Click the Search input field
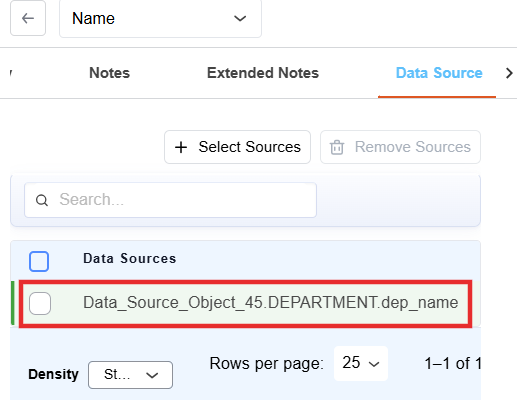This screenshot has width=517, height=400. click(170, 200)
